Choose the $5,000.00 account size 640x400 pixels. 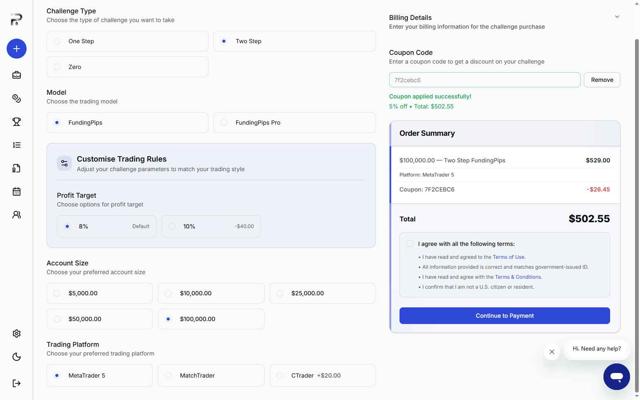[100, 293]
